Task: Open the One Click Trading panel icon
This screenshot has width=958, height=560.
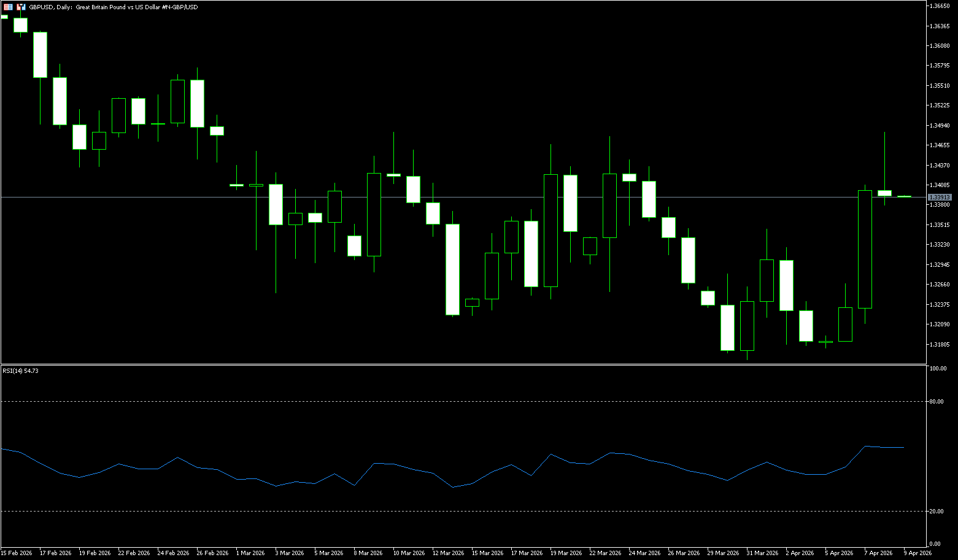Action: [x=9, y=7]
